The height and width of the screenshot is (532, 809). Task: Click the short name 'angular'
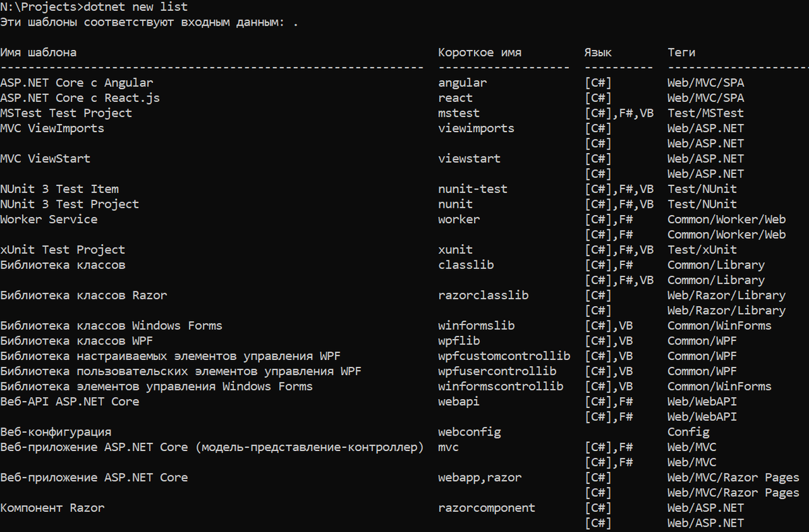click(462, 83)
